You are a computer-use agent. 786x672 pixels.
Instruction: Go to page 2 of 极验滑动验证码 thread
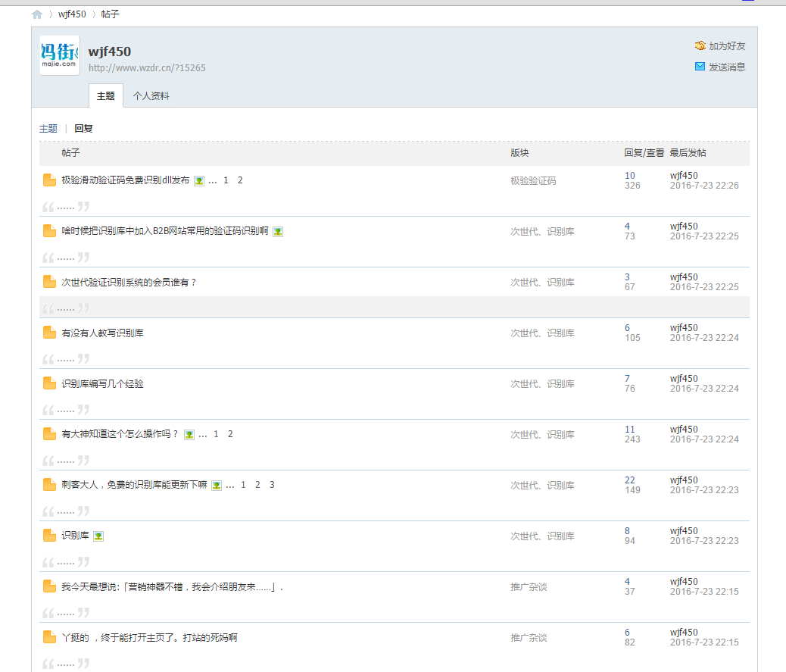(240, 180)
